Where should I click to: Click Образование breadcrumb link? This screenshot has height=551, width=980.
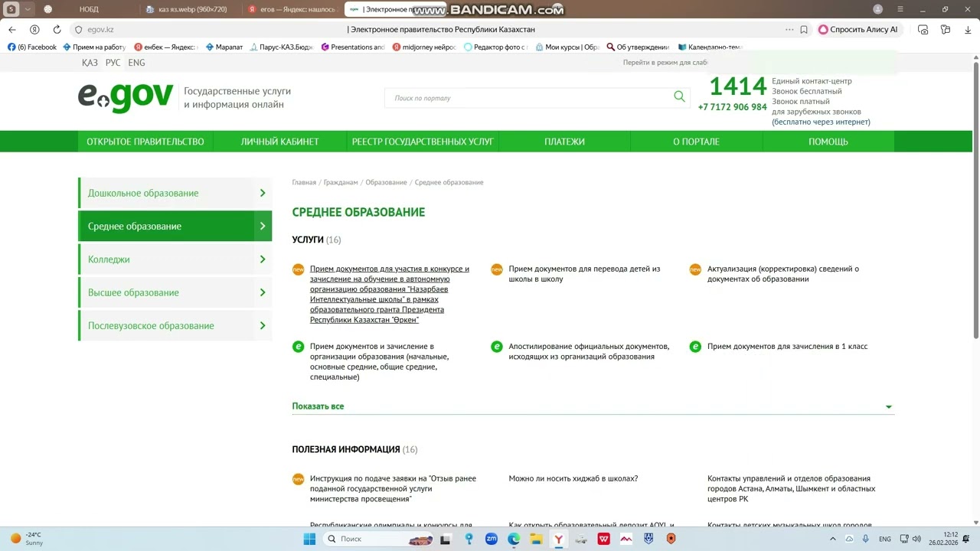pyautogui.click(x=386, y=182)
